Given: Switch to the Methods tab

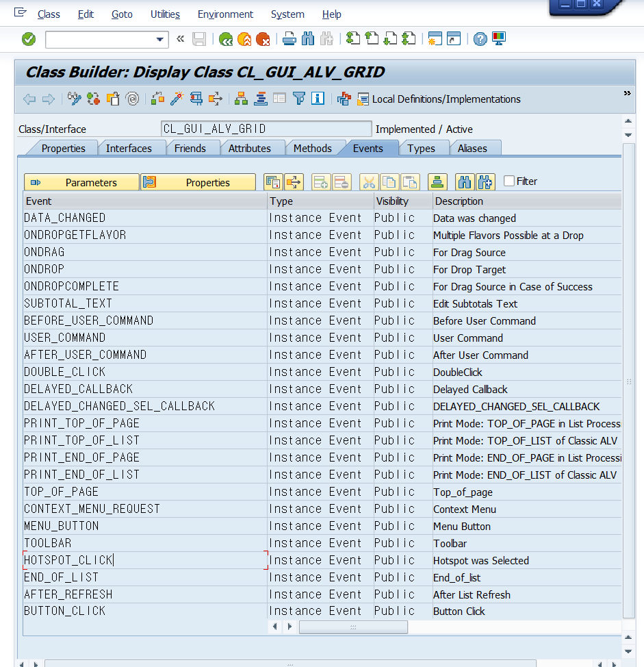Looking at the screenshot, I should [313, 149].
